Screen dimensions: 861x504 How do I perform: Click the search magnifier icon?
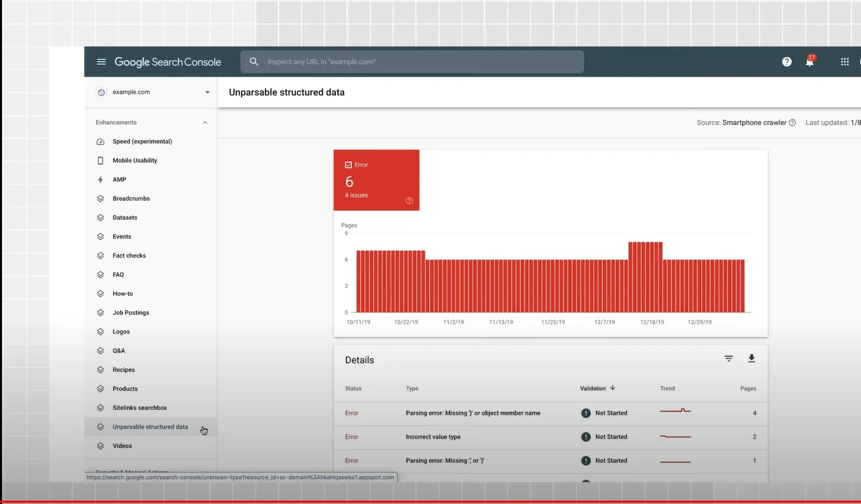click(254, 62)
